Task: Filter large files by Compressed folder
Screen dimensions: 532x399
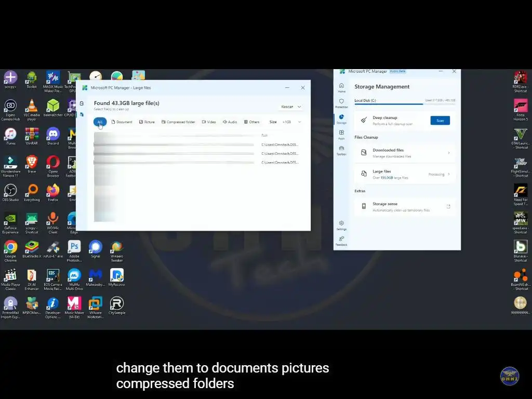Action: point(178,122)
